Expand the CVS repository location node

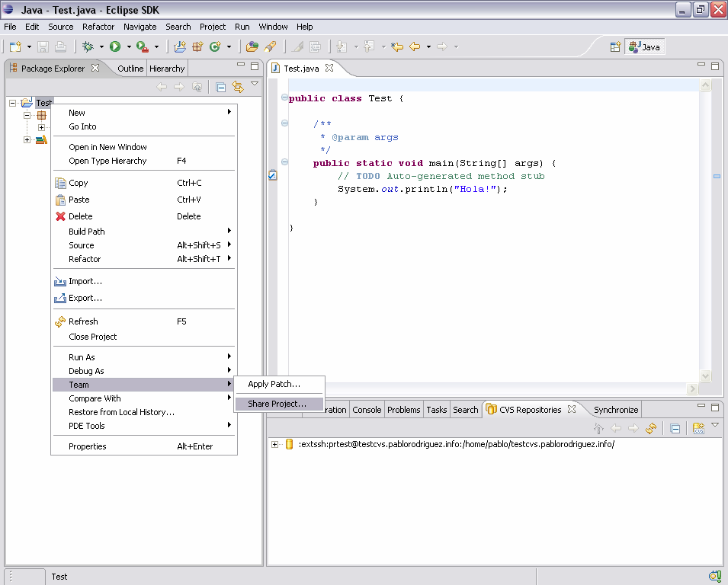[x=275, y=444]
